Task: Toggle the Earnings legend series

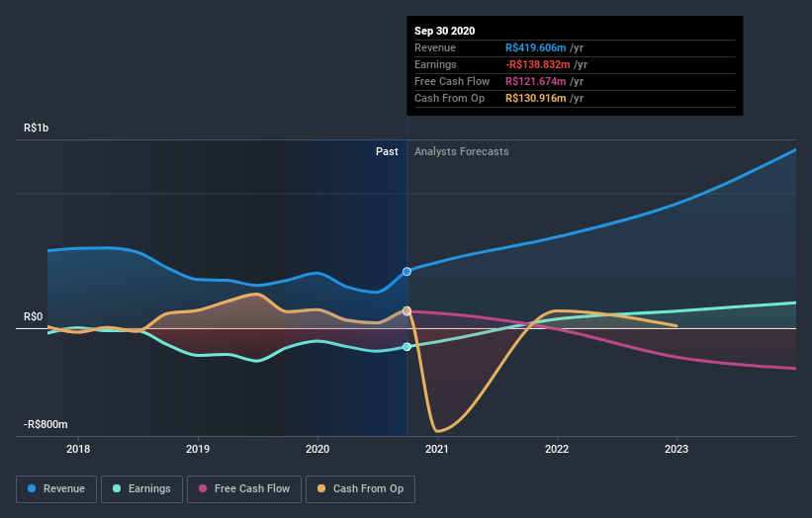Action: [141, 489]
